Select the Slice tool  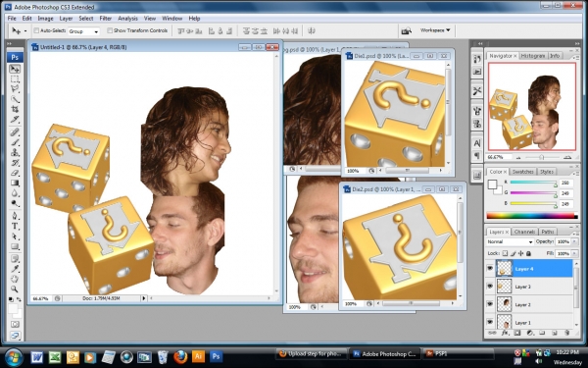pyautogui.click(x=15, y=120)
